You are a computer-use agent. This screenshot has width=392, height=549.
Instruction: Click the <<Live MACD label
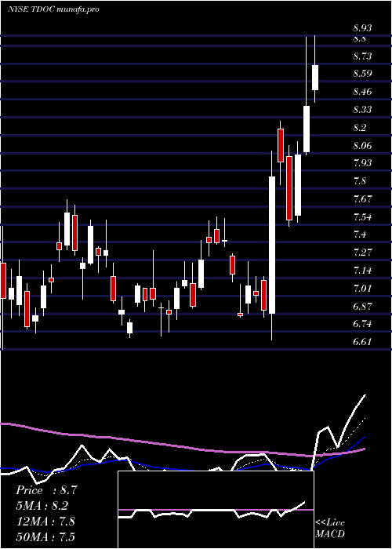coord(330,528)
